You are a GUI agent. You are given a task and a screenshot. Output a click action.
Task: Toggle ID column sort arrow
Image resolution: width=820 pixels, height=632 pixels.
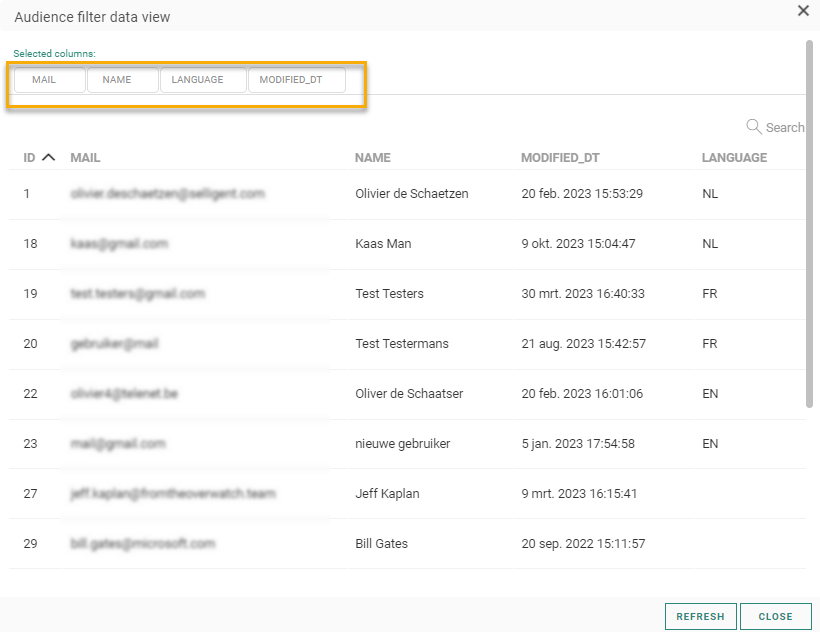click(x=48, y=158)
